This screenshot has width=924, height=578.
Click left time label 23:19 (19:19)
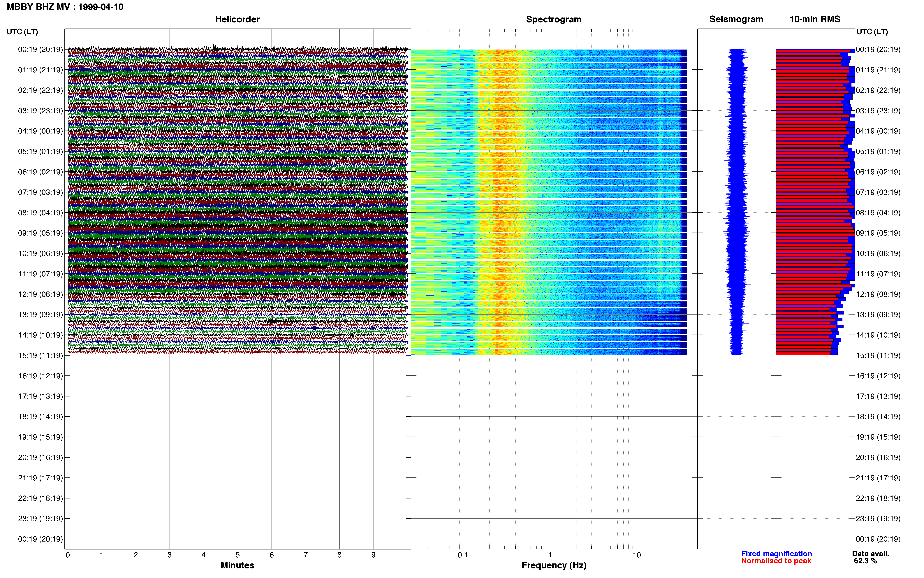(41, 519)
